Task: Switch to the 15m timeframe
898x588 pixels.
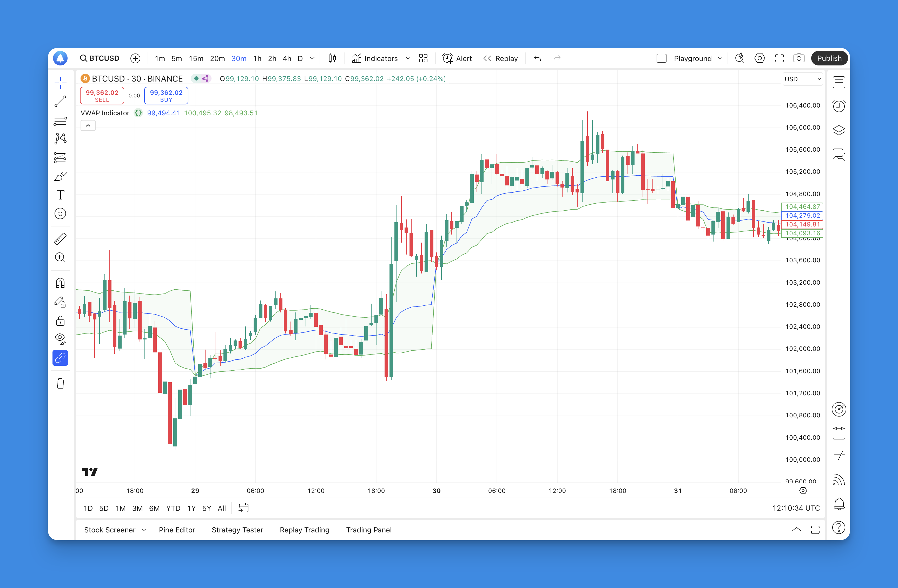Action: click(x=196, y=58)
